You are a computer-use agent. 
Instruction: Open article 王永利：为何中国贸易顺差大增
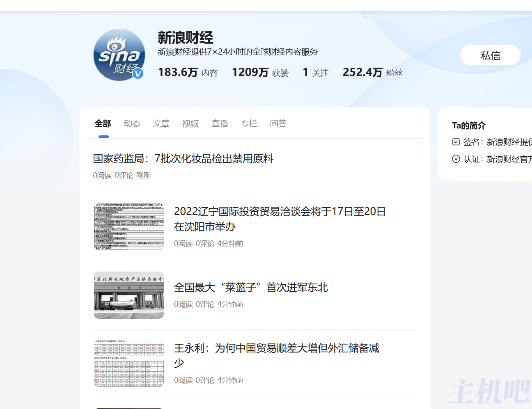click(277, 356)
